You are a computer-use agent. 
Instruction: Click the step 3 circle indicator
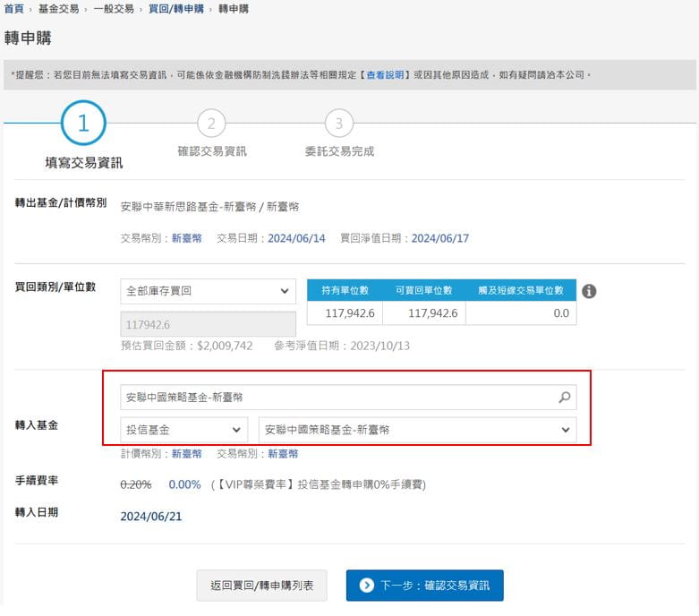pos(338,124)
